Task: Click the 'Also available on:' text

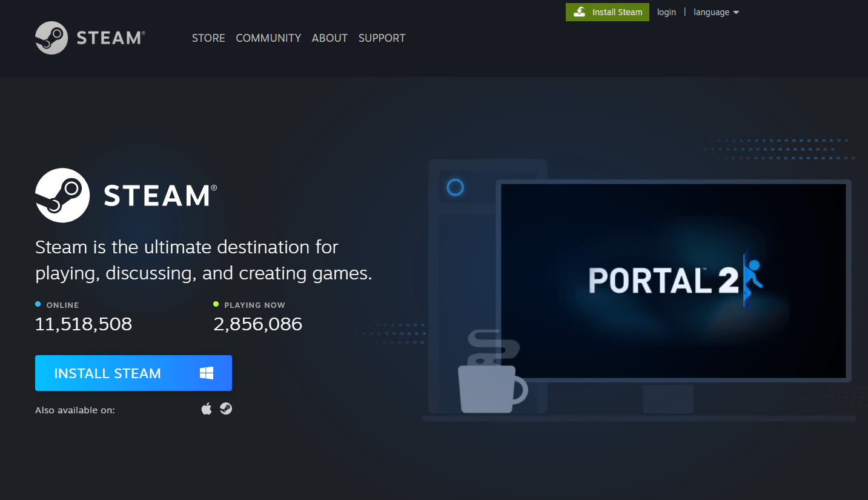Action: (x=75, y=410)
